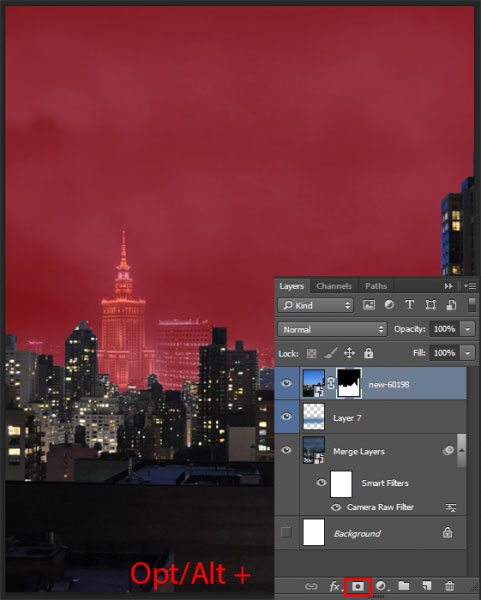The width and height of the screenshot is (481, 600).
Task: Click the Fill 100% value field
Action: (445, 353)
